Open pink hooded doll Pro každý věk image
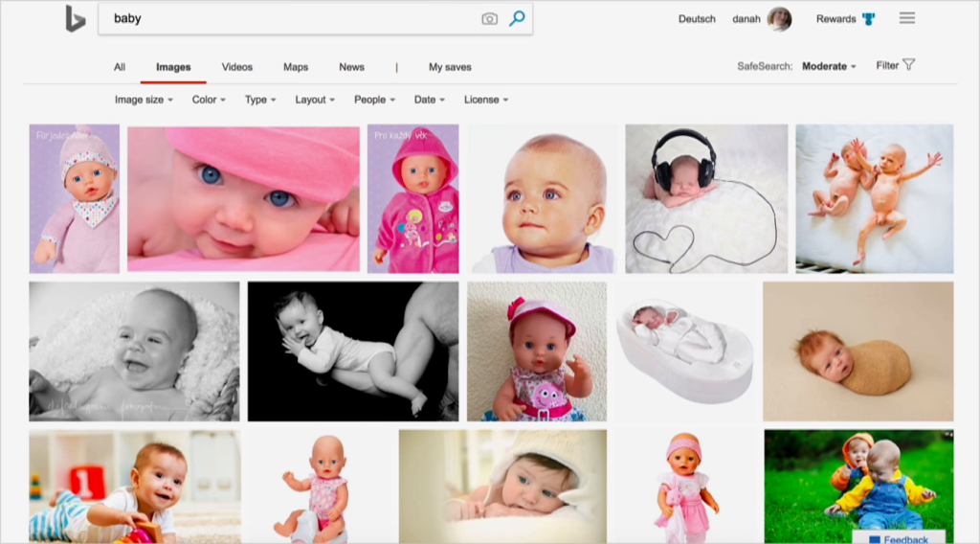980x544 pixels. pos(413,198)
